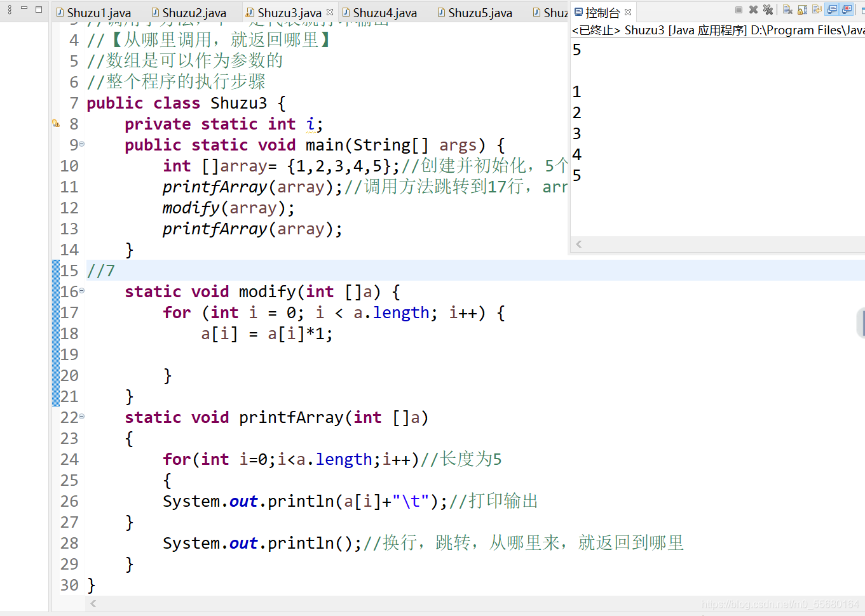Image resolution: width=865 pixels, height=616 pixels.
Task: Open the left panel view menu dots
Action: (x=10, y=10)
